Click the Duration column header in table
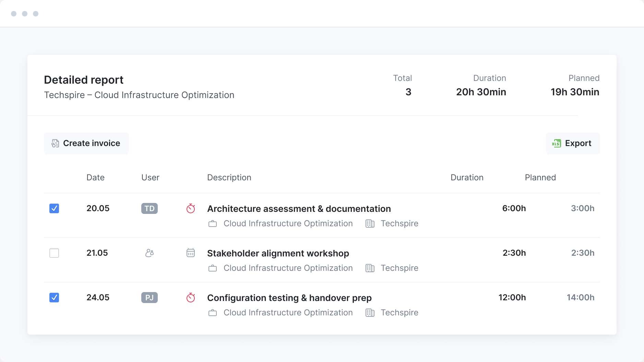Viewport: 644px width, 362px height. 467,178
